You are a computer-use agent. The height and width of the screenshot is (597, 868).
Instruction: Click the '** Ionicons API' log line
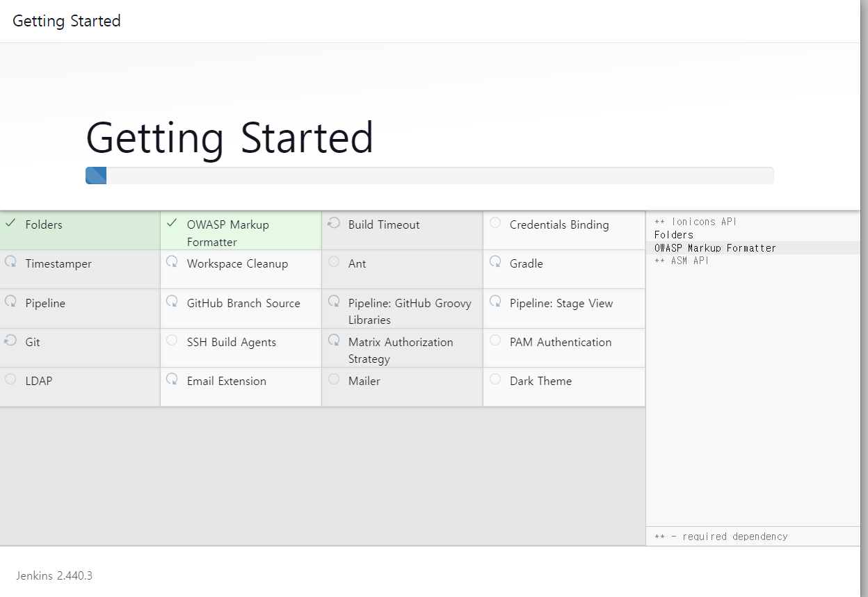695,222
